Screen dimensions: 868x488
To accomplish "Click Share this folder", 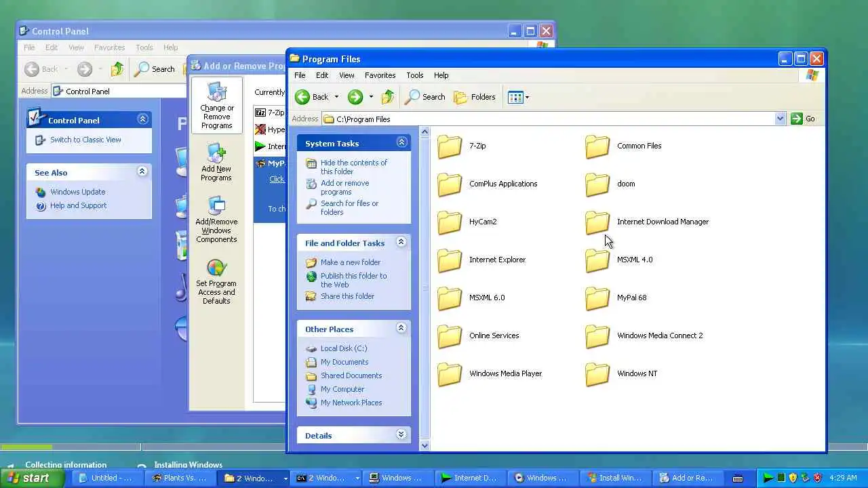I will 340,296.
